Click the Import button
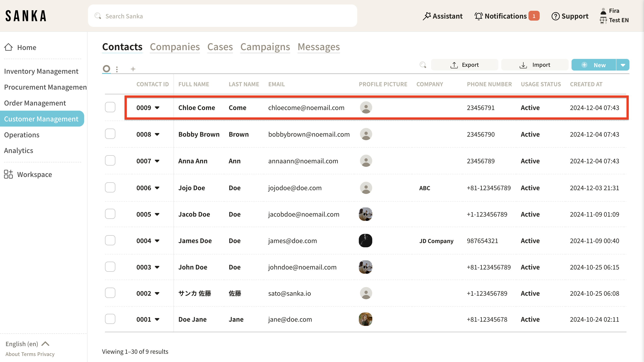This screenshot has height=362, width=644. (535, 65)
